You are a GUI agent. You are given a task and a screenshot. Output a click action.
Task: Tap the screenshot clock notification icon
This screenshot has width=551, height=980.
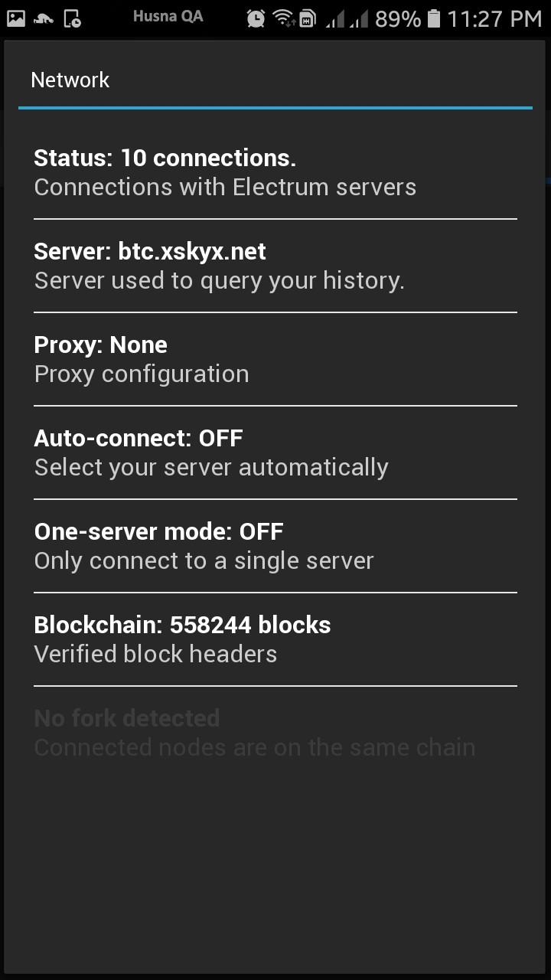pos(72,18)
